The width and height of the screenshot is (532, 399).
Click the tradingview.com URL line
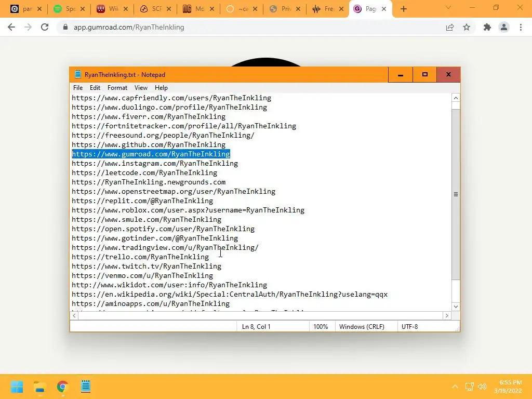pyautogui.click(x=165, y=248)
